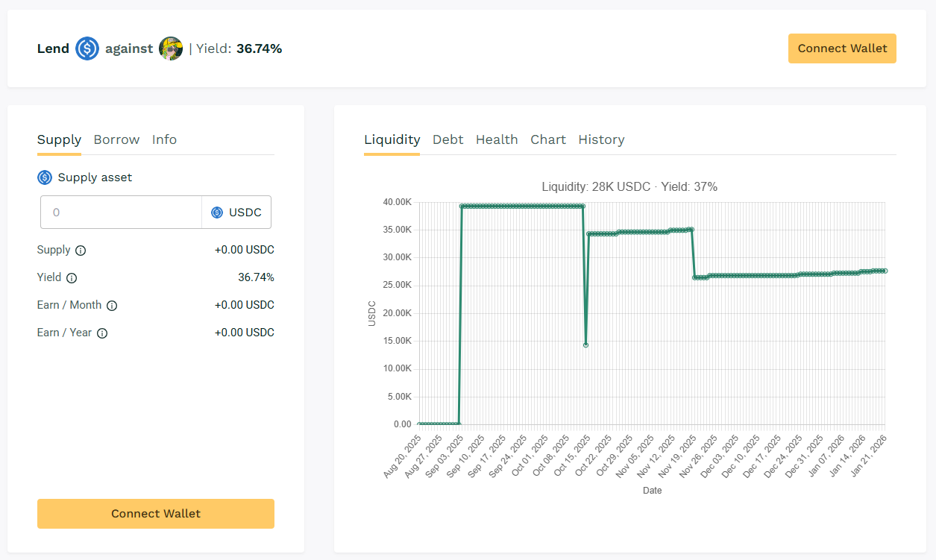
Task: Show the Chart tab
Action: click(548, 139)
